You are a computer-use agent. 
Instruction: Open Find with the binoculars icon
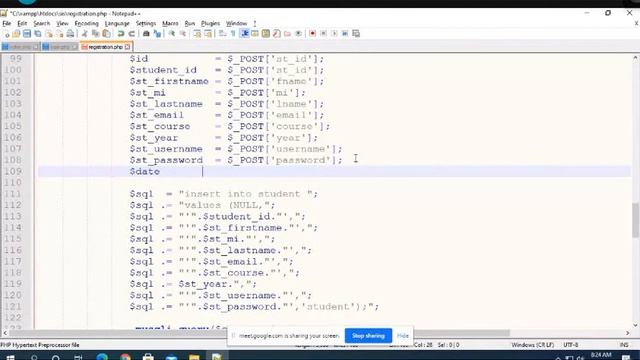pyautogui.click(x=146, y=33)
